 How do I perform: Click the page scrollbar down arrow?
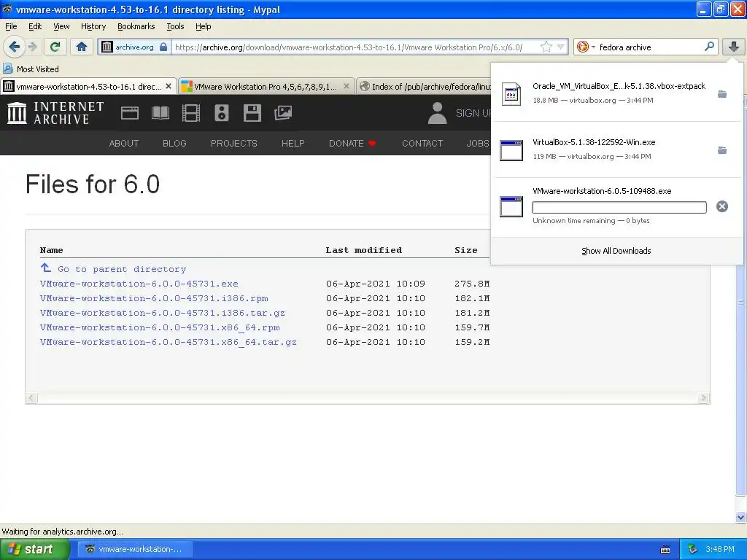click(x=740, y=517)
